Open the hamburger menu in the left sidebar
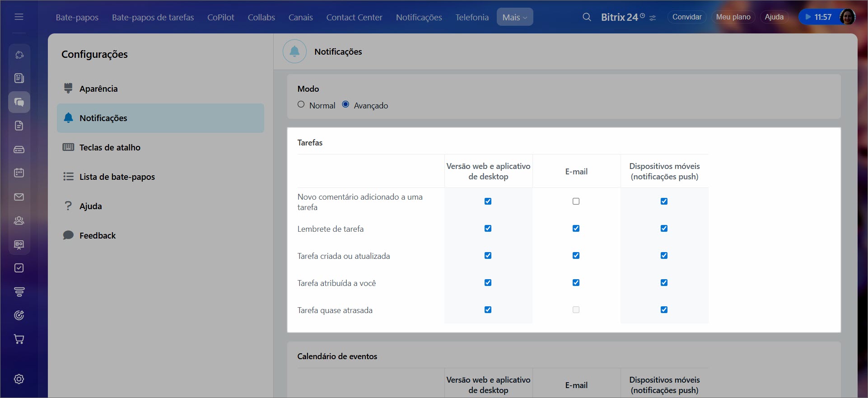 [x=19, y=17]
